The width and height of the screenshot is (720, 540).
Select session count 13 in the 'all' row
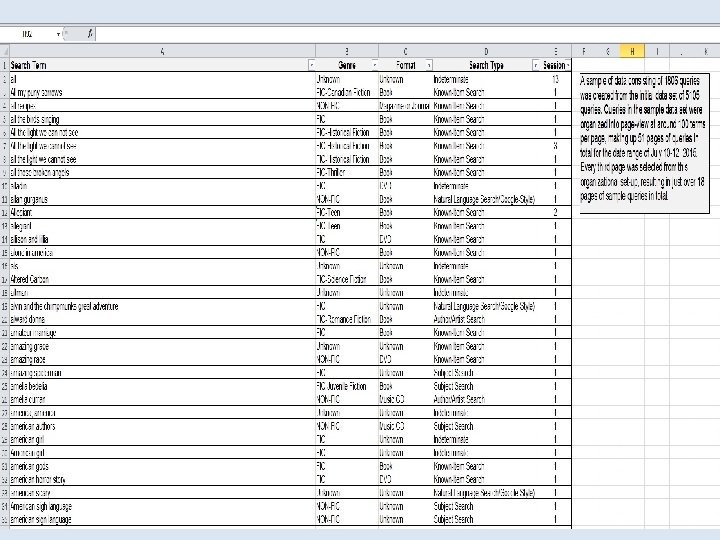pyautogui.click(x=556, y=79)
